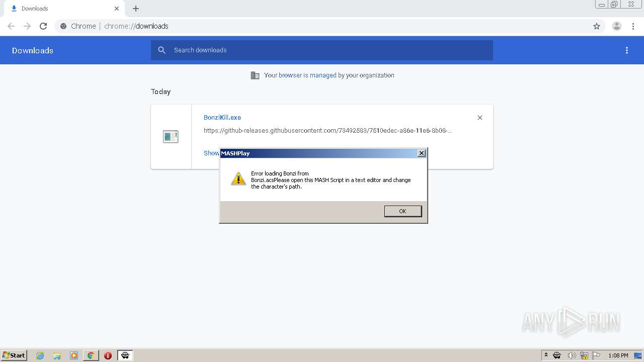Bookmark this page with the star icon
Viewport: 644px width, 362px height.
point(597,26)
